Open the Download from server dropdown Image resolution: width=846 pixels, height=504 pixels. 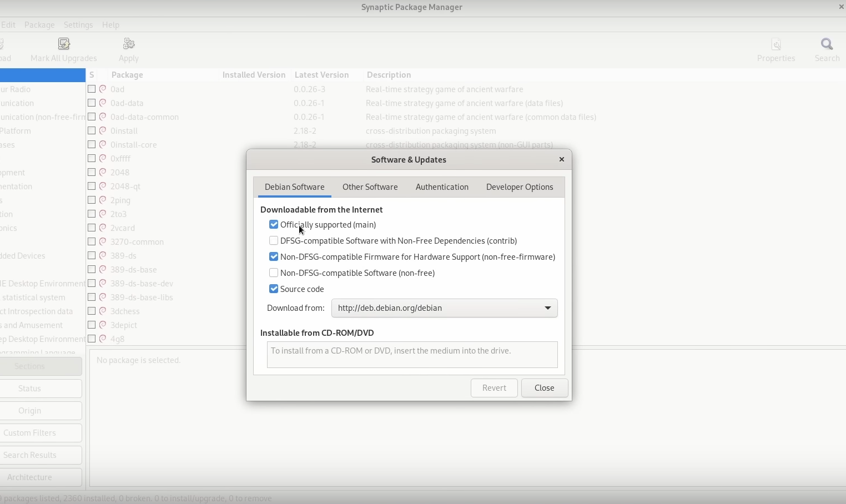(x=445, y=308)
